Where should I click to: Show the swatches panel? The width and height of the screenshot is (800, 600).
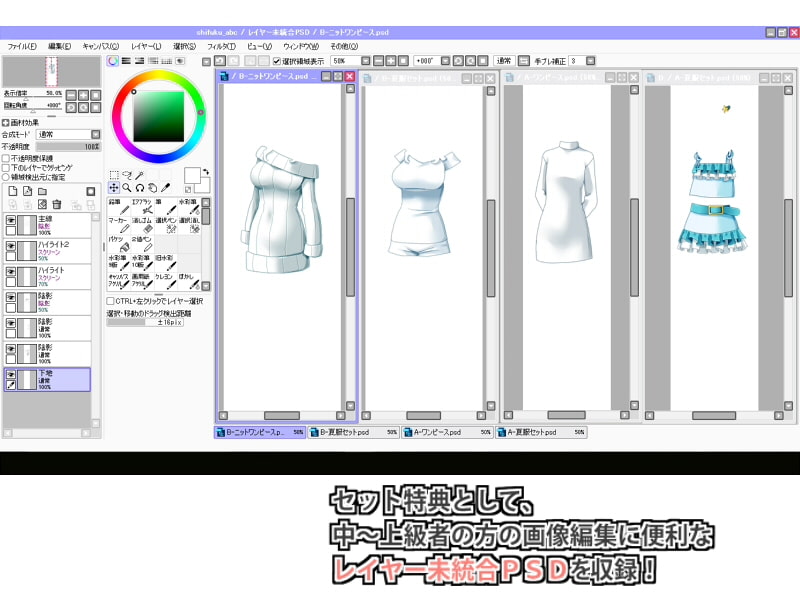point(166,61)
